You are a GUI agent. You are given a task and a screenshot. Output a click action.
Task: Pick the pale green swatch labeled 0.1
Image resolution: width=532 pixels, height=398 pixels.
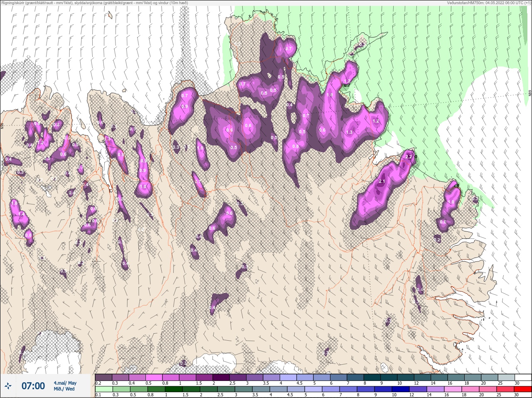(103, 390)
